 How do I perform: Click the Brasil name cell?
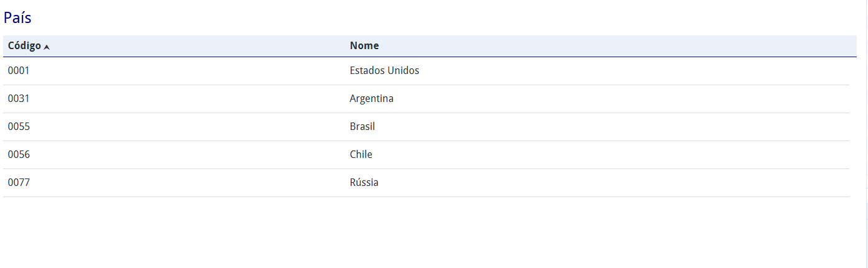tap(362, 127)
